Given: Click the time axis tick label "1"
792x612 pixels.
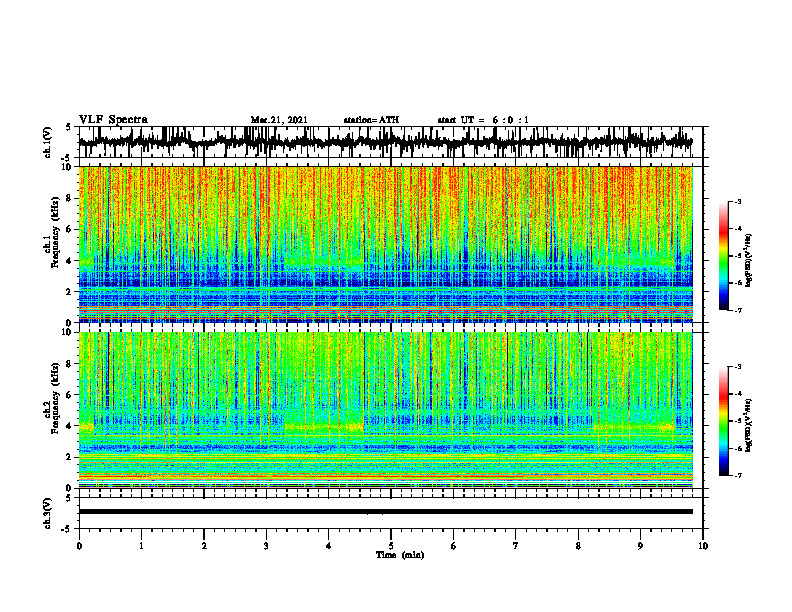Looking at the screenshot, I should click(141, 546).
